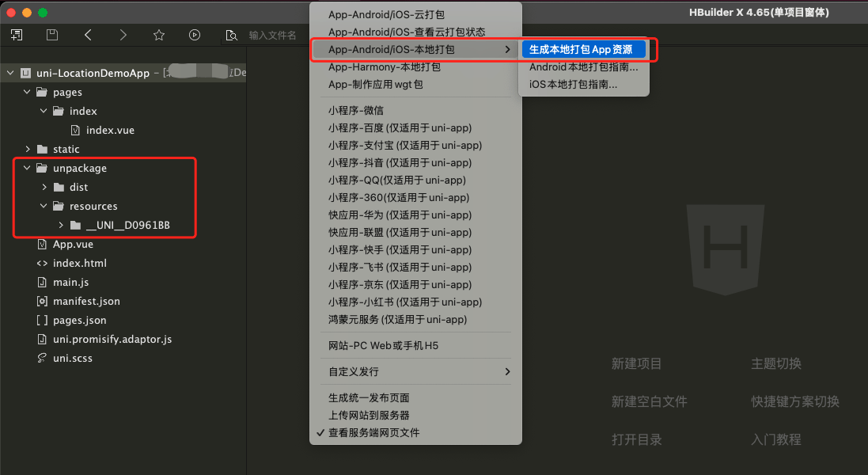Expand the static folder

[27, 149]
